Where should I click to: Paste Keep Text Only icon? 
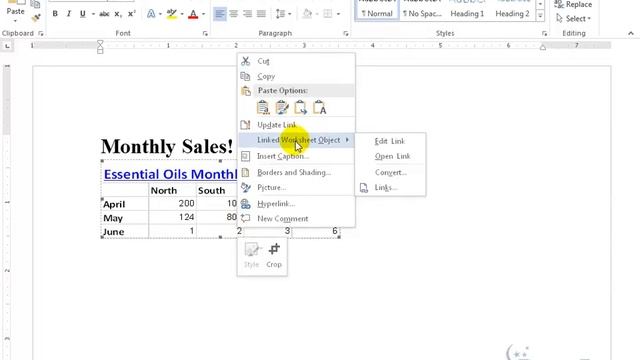pos(320,108)
